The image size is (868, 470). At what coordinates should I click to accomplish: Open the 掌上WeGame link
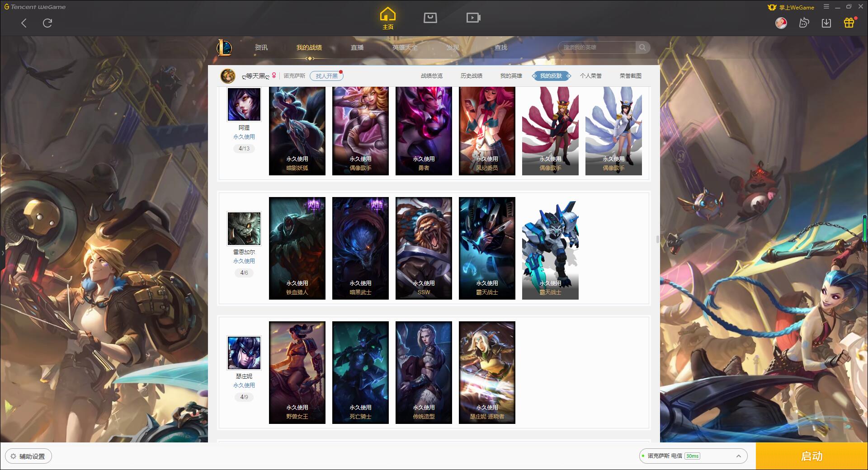tap(791, 7)
